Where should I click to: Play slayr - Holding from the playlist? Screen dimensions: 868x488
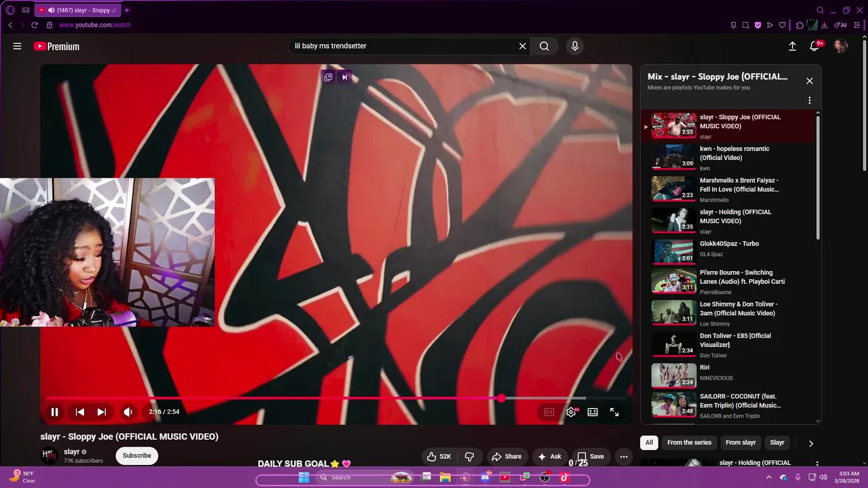(729, 221)
